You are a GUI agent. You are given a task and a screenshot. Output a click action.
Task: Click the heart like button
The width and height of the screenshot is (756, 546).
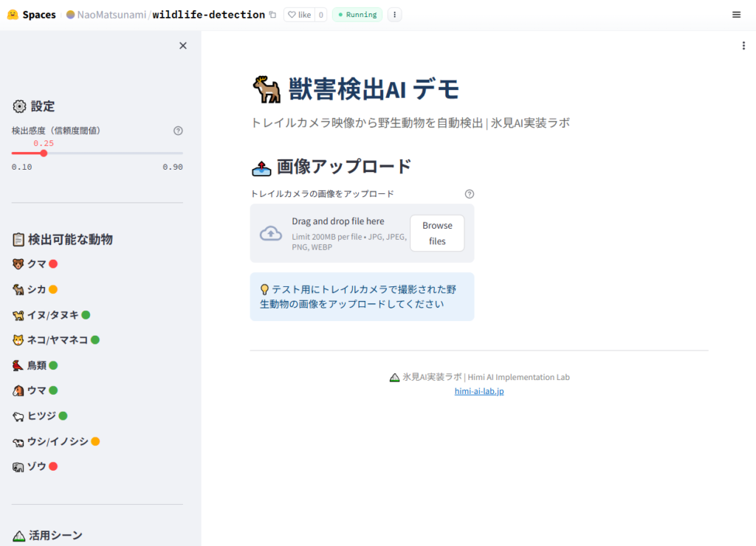[x=299, y=15]
